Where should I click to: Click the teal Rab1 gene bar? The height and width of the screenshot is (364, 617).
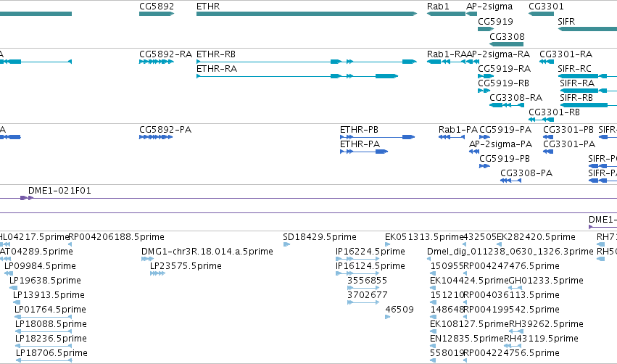[x=446, y=14]
